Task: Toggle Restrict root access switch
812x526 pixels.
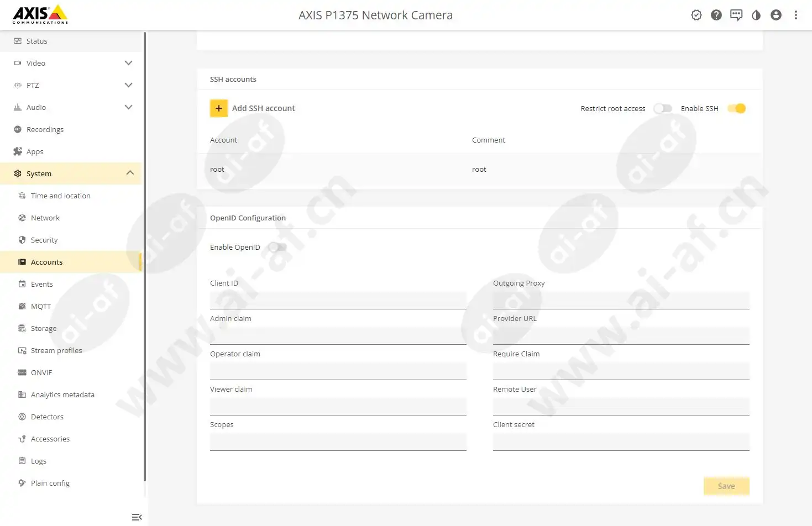Action: [663, 108]
